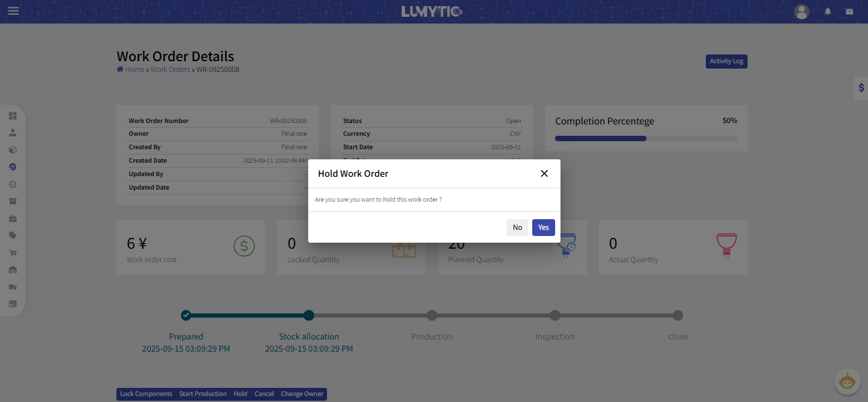Open the shopping cart sidebar icon
Image resolution: width=868 pixels, height=402 pixels.
point(13,253)
